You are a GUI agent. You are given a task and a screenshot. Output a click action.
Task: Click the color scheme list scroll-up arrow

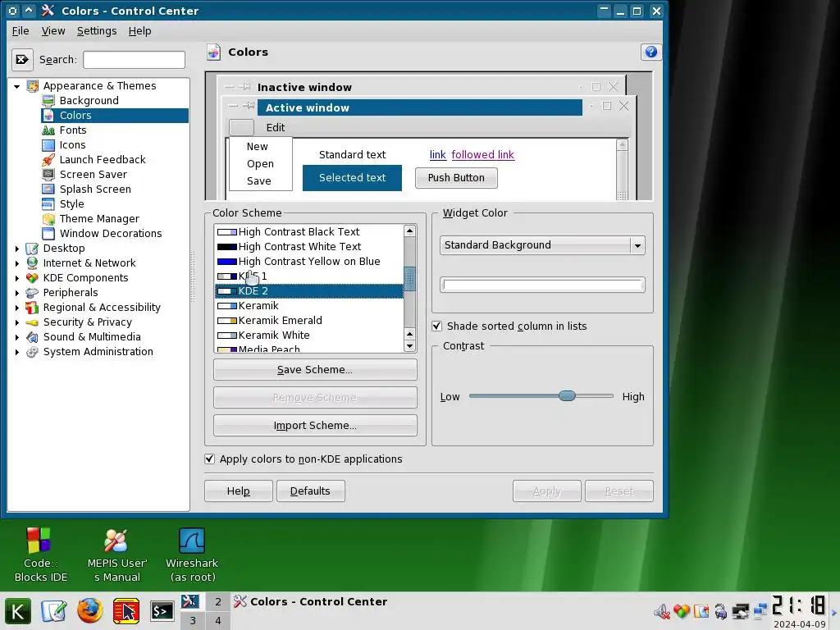(410, 231)
